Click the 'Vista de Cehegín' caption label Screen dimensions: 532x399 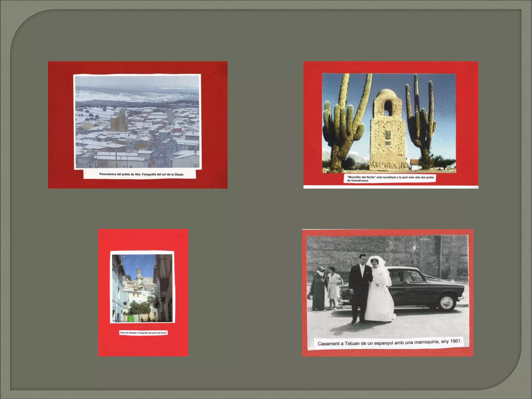coord(143,333)
